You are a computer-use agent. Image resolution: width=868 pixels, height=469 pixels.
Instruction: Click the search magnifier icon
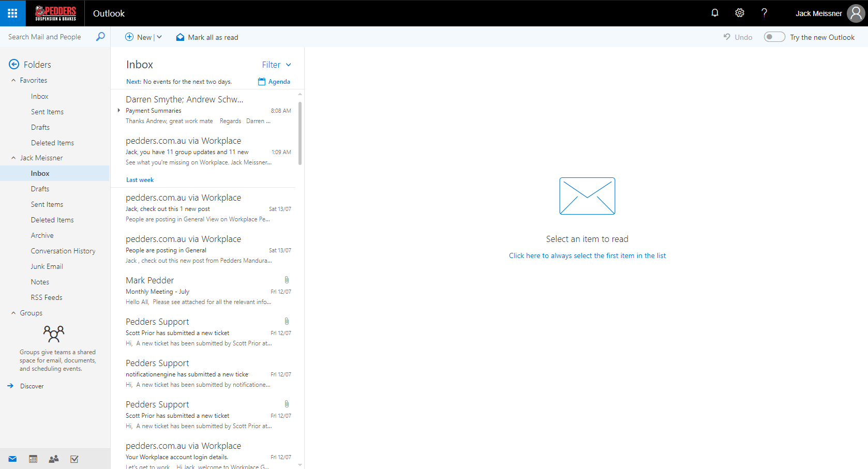100,37
